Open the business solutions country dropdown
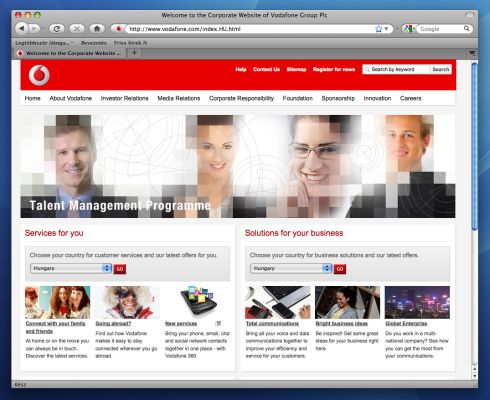This screenshot has width=490, height=400. 291,268
